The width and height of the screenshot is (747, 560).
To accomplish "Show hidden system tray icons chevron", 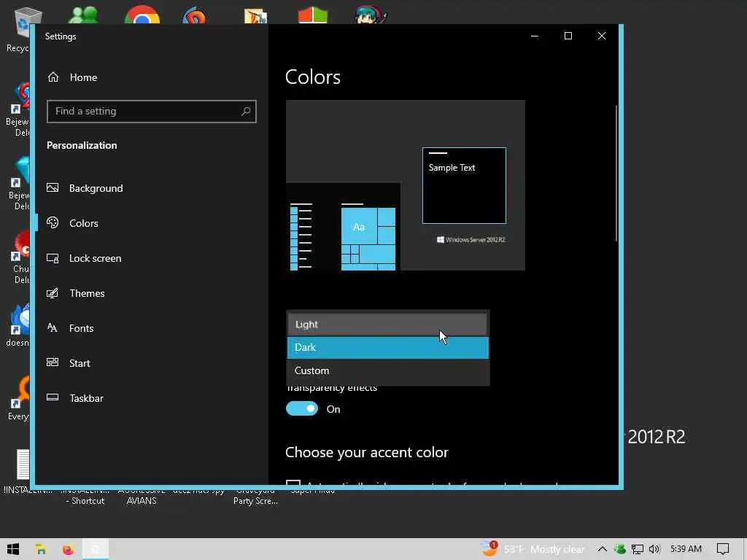I will tap(602, 549).
